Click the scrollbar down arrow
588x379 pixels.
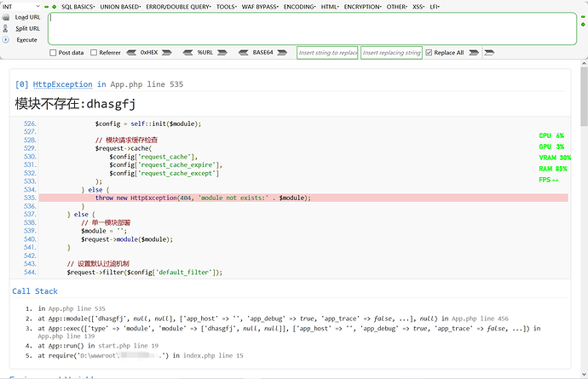tap(584, 374)
